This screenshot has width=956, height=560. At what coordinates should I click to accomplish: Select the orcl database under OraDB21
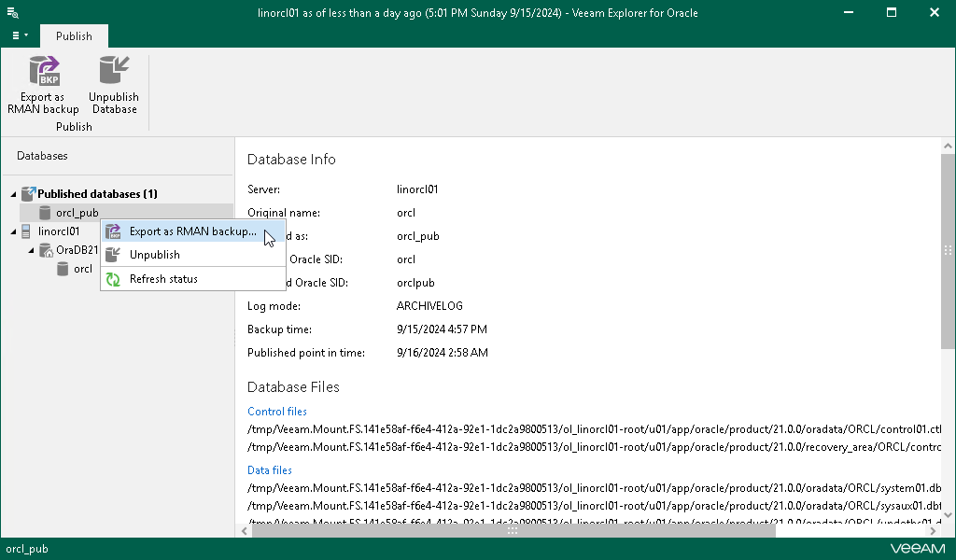83,269
